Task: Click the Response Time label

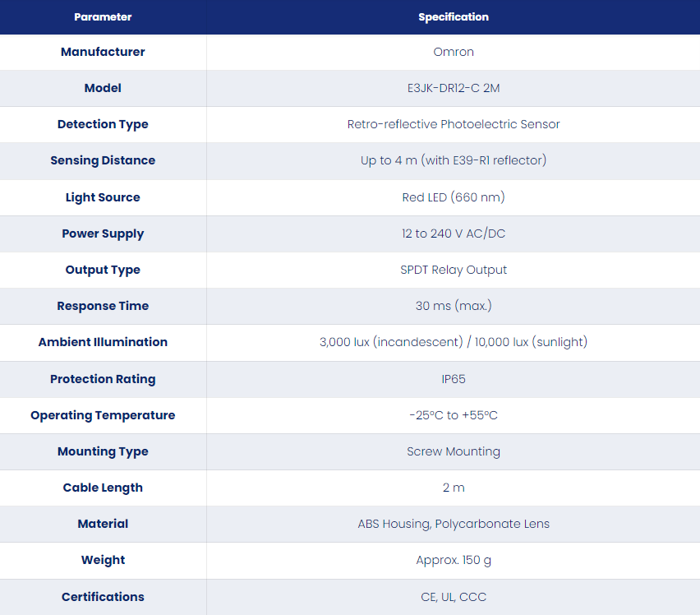Action: [x=103, y=306]
